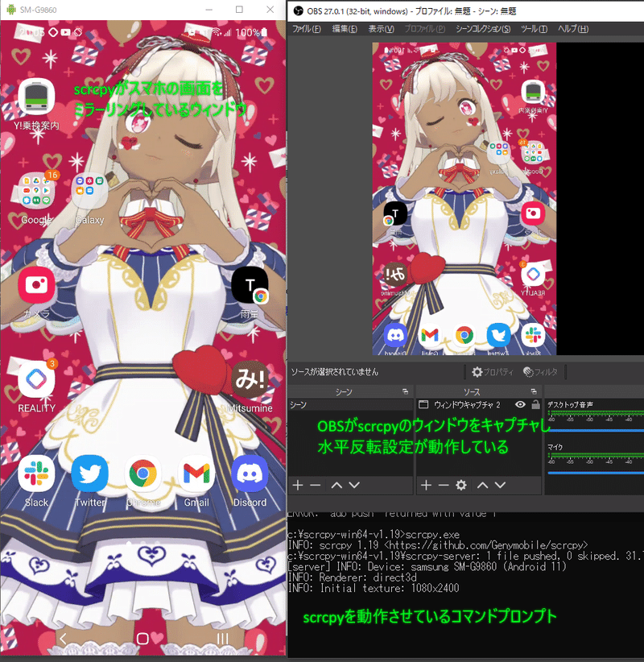Launch Chrome in scrcpy window
644x662 pixels.
pyautogui.click(x=143, y=474)
